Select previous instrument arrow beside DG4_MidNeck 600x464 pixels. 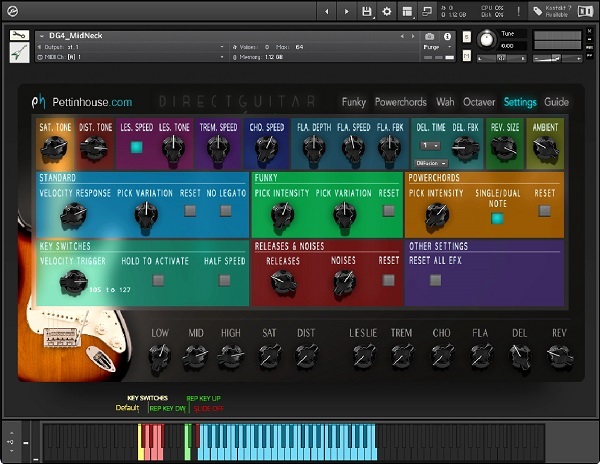(402, 36)
